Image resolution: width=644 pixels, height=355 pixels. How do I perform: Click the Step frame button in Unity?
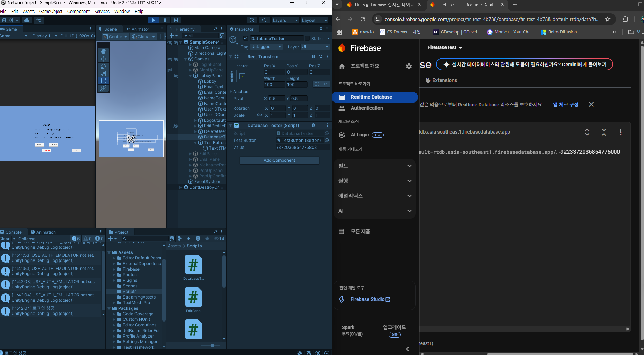pyautogui.click(x=176, y=20)
